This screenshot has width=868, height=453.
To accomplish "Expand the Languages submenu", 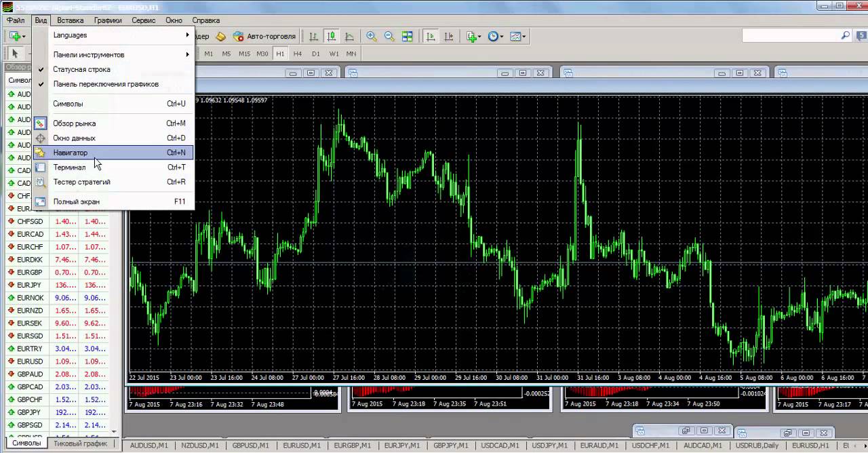I will click(x=114, y=35).
